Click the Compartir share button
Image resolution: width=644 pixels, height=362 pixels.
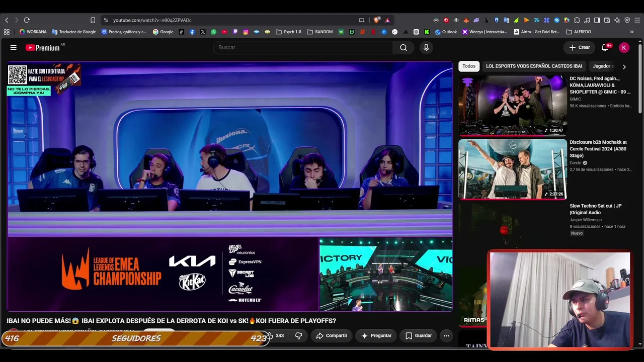click(x=332, y=335)
